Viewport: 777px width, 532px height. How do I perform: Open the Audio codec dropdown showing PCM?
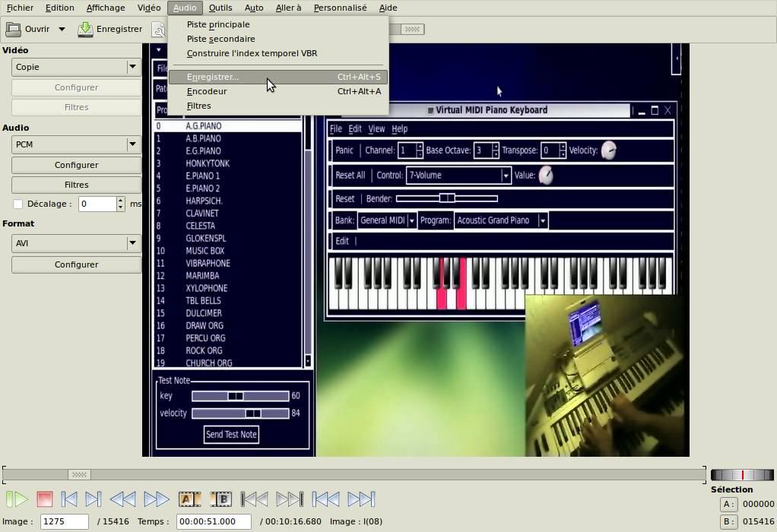(76, 144)
